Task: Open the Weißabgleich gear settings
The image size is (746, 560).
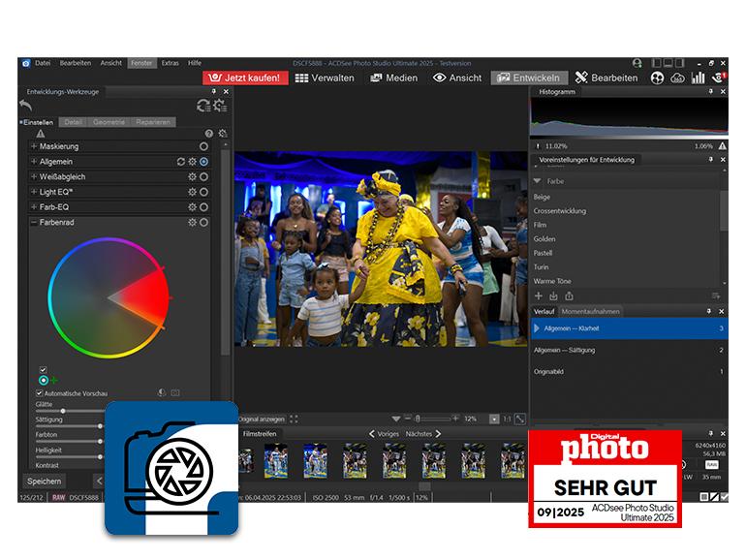Action: click(x=192, y=177)
